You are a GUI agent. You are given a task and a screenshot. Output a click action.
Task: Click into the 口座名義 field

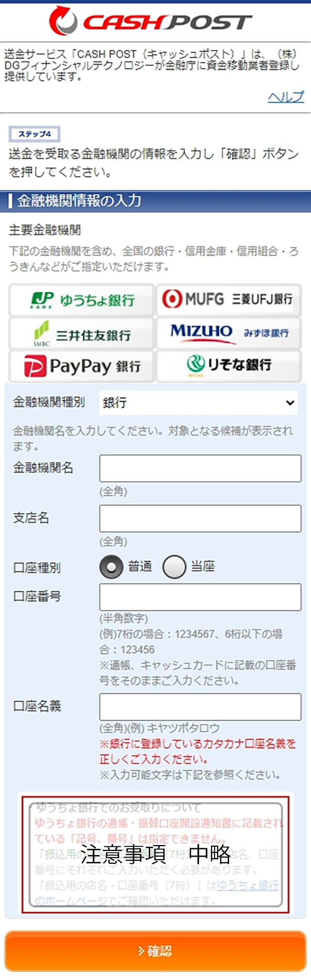click(x=200, y=707)
